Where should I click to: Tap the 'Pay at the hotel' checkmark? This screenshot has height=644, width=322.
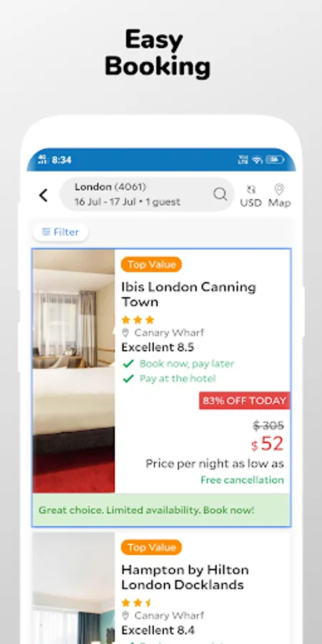tap(128, 379)
